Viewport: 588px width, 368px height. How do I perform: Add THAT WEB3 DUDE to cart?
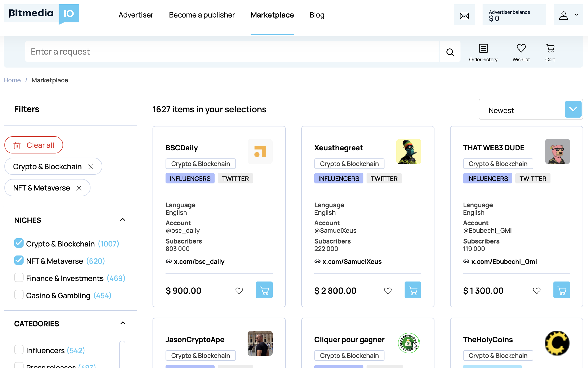(x=561, y=290)
